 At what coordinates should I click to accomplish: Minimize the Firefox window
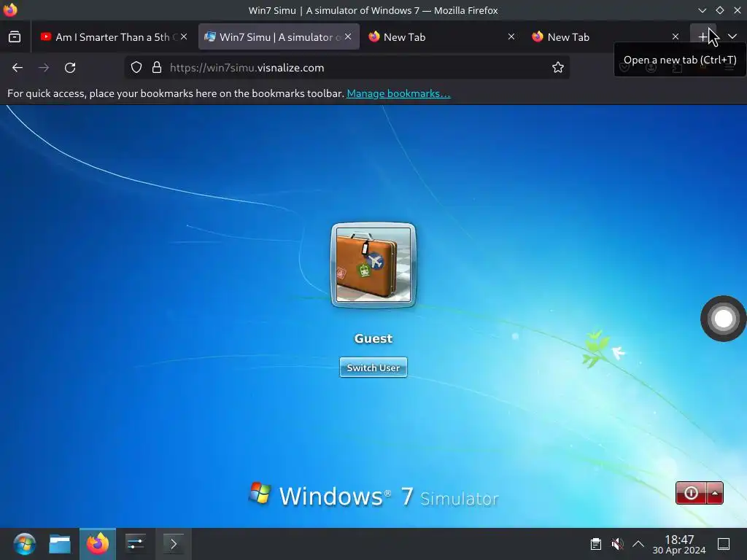coord(703,10)
